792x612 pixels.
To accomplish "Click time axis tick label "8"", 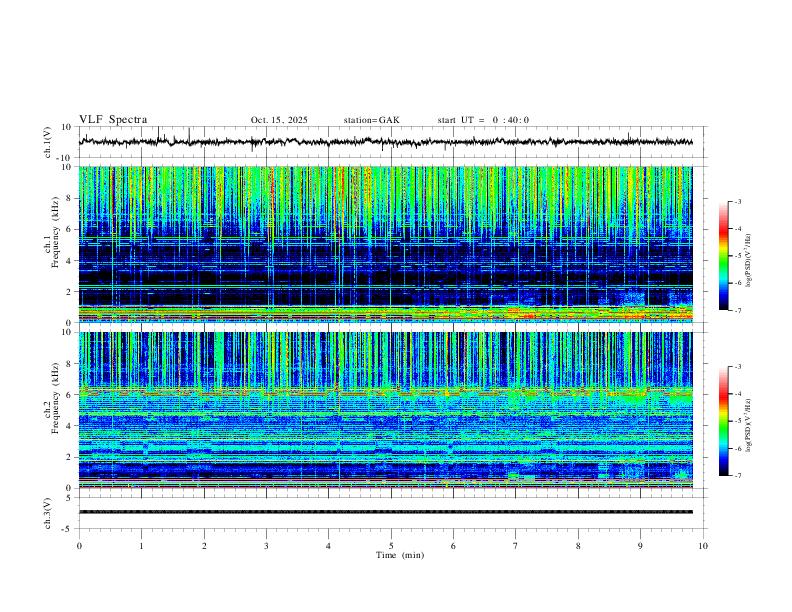I will point(578,546).
